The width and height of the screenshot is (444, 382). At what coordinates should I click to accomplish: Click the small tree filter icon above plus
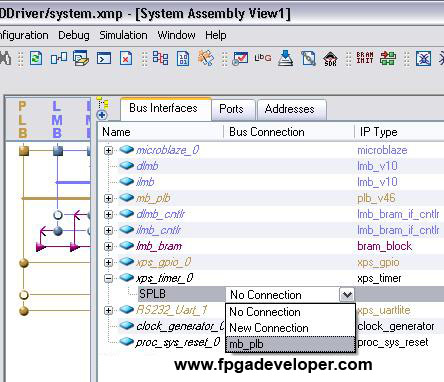[x=102, y=103]
